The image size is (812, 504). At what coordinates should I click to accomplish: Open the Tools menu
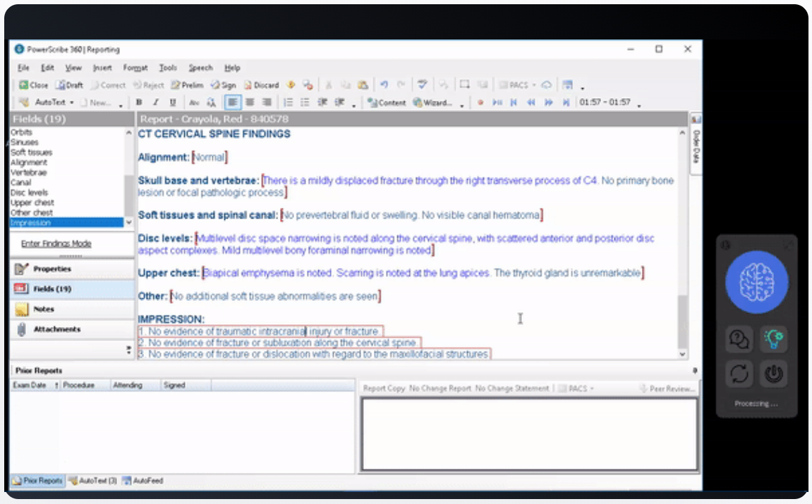click(x=168, y=68)
